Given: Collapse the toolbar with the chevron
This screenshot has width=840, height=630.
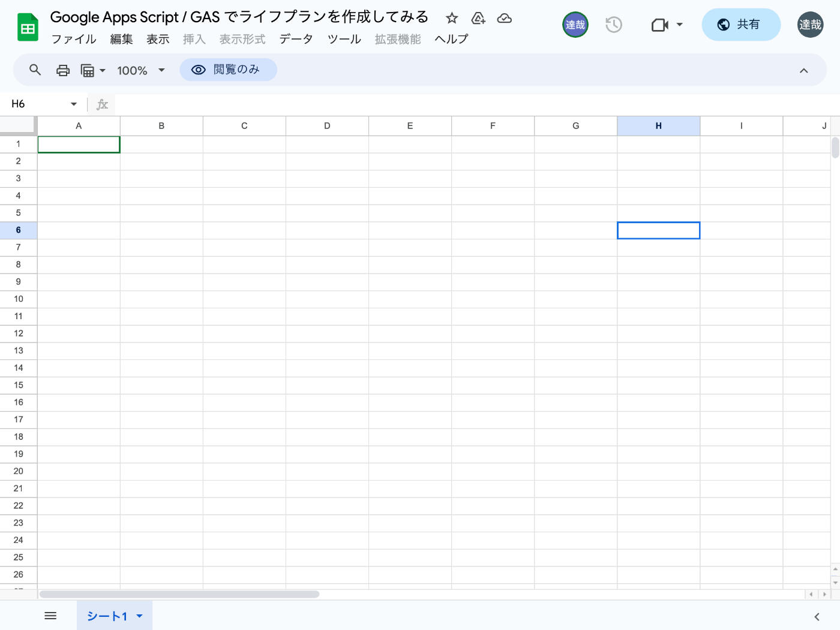Looking at the screenshot, I should pos(804,70).
